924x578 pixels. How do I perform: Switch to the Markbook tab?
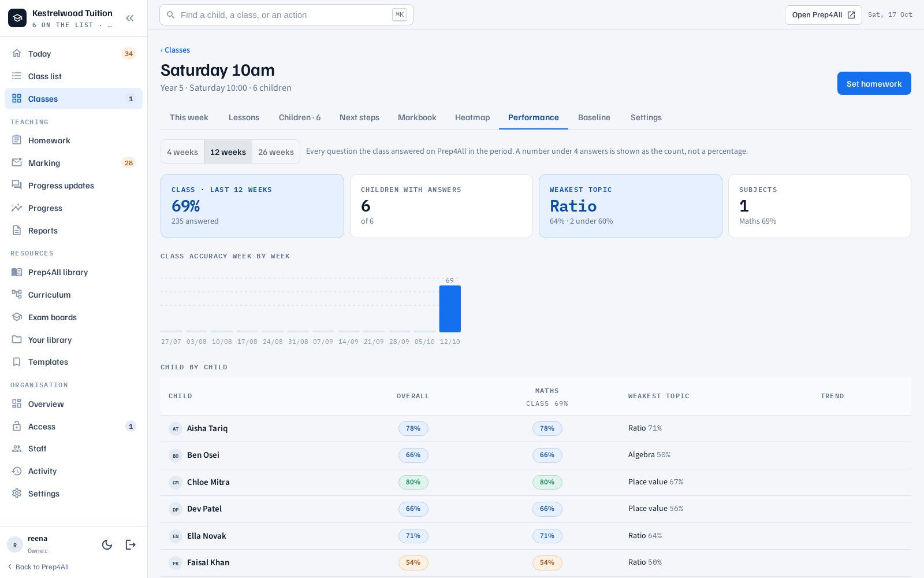[417, 117]
